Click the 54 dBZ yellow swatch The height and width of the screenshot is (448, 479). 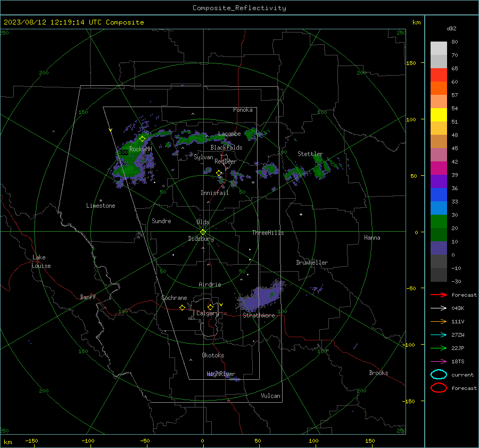point(439,115)
